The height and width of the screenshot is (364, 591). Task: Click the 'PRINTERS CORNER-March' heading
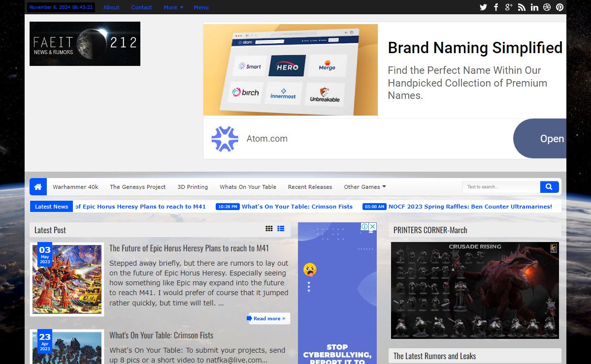coord(430,230)
